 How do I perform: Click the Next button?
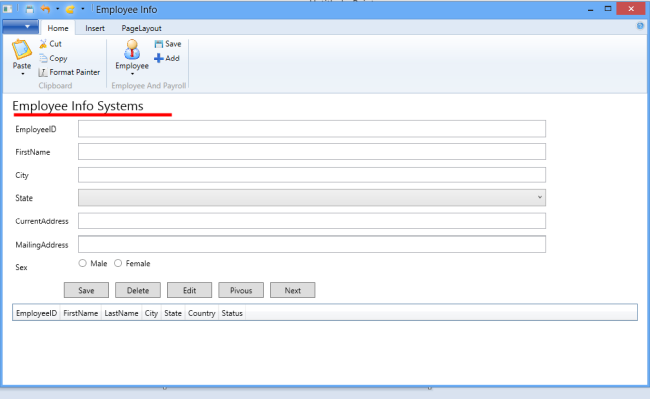[293, 290]
